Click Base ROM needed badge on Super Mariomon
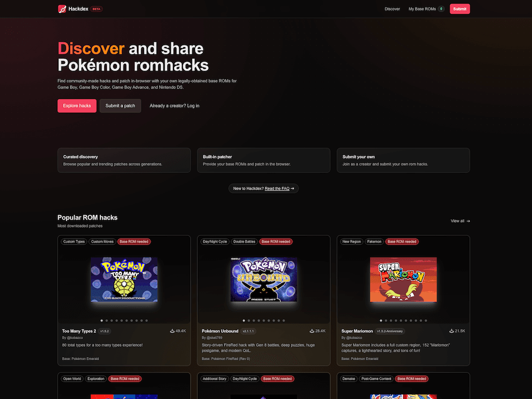Image resolution: width=532 pixels, height=399 pixels. click(402, 242)
